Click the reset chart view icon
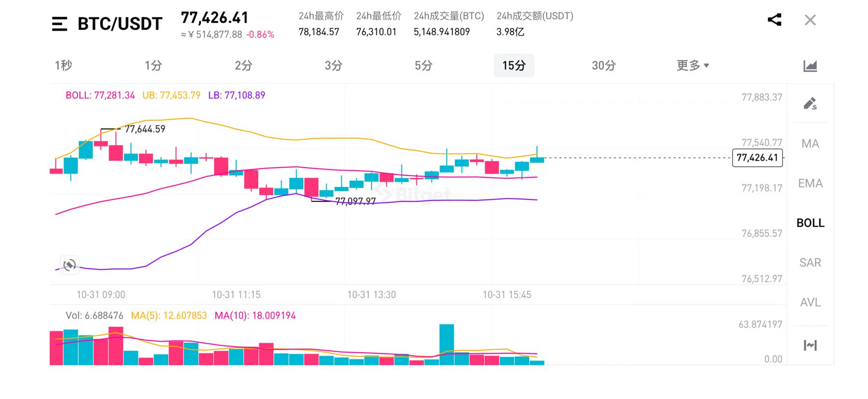Screen dimensions: 868x399 click(69, 265)
